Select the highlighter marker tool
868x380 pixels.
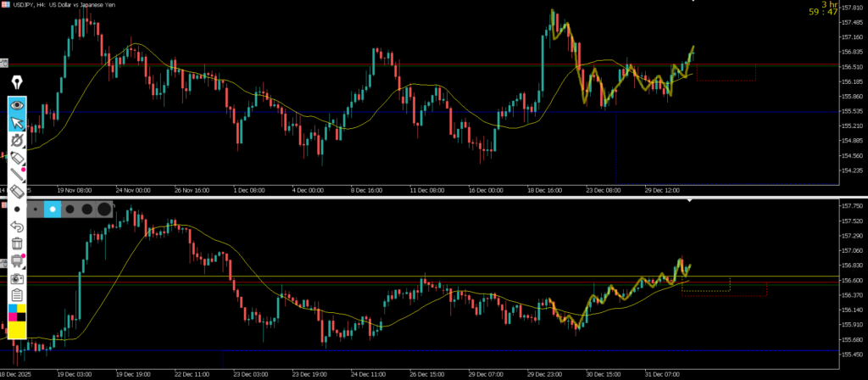click(17, 158)
